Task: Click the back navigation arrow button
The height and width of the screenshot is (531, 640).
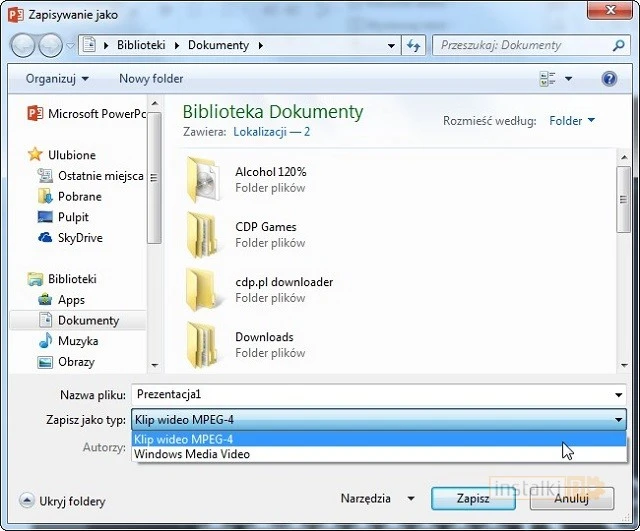Action: click(x=23, y=45)
